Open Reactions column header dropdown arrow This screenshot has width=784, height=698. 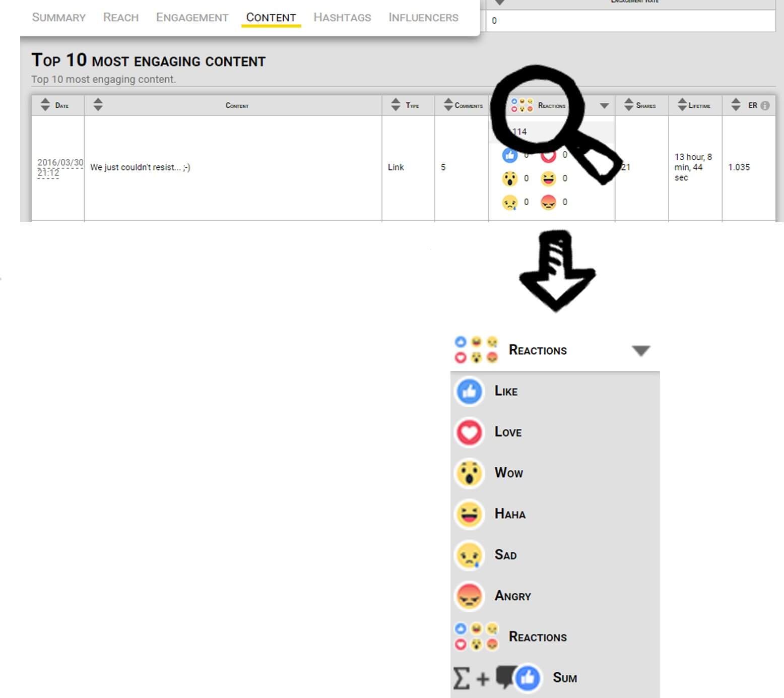604,106
